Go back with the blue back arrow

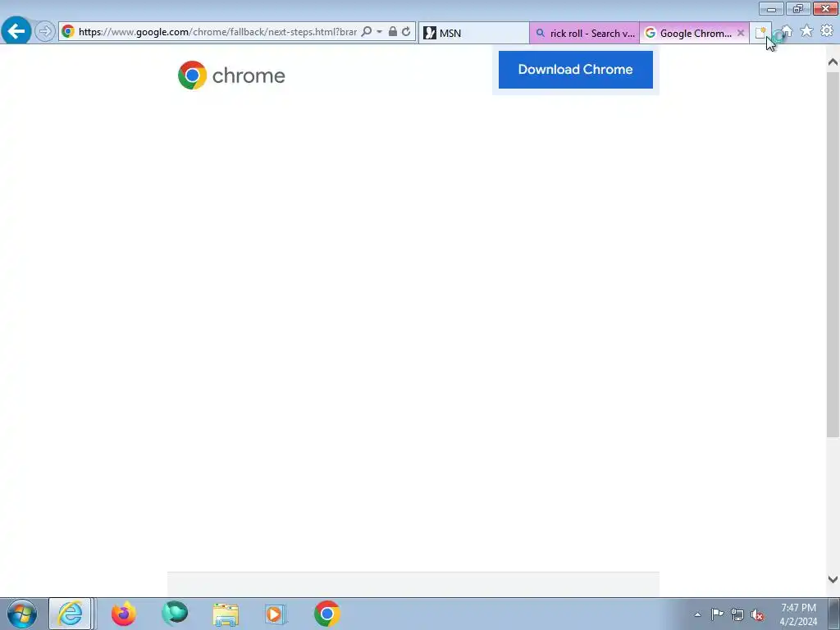click(16, 31)
